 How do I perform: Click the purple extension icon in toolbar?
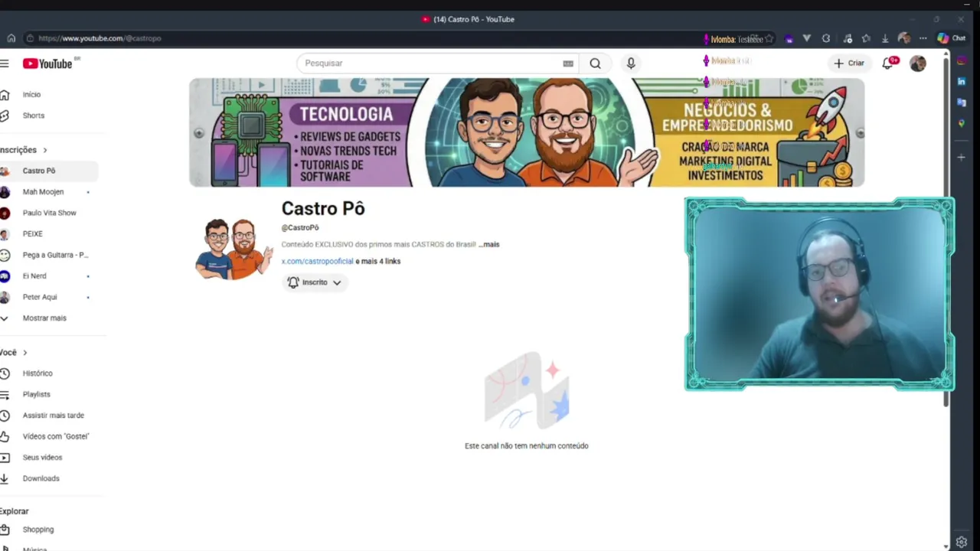tap(789, 39)
